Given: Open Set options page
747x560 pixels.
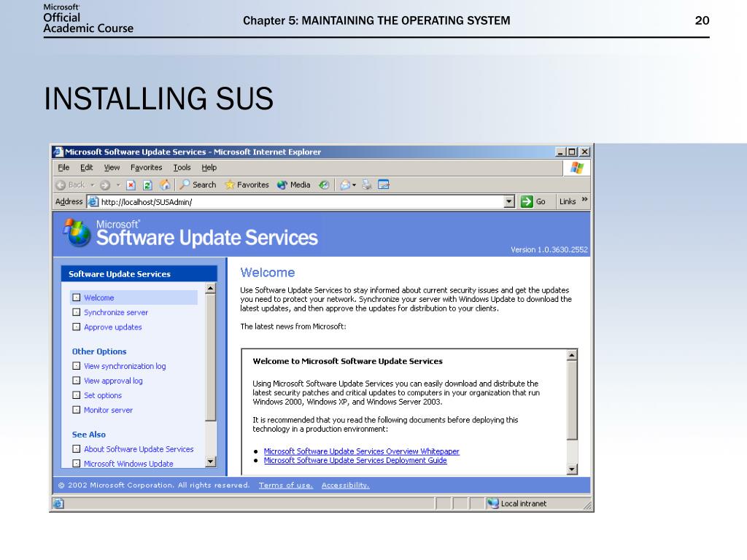Looking at the screenshot, I should pos(103,395).
